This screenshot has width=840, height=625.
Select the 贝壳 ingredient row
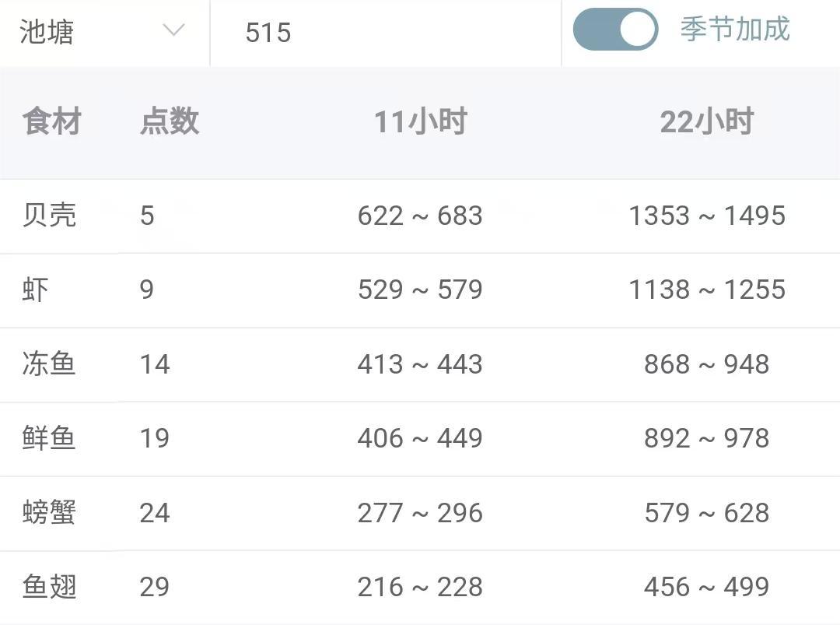50,216
